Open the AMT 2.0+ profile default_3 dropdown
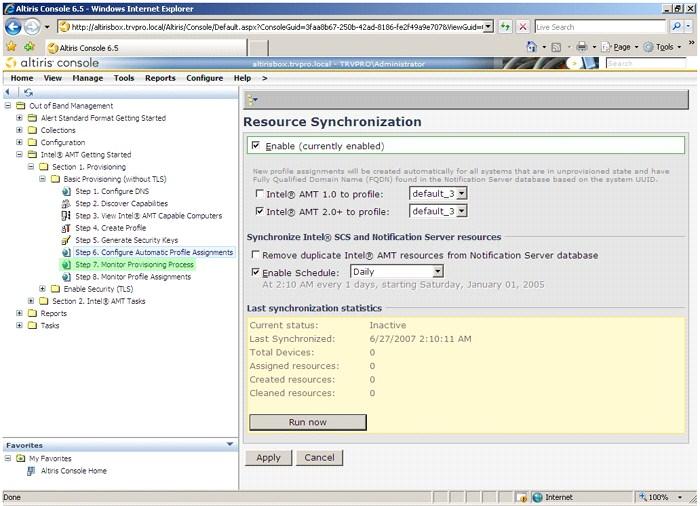 pyautogui.click(x=462, y=211)
